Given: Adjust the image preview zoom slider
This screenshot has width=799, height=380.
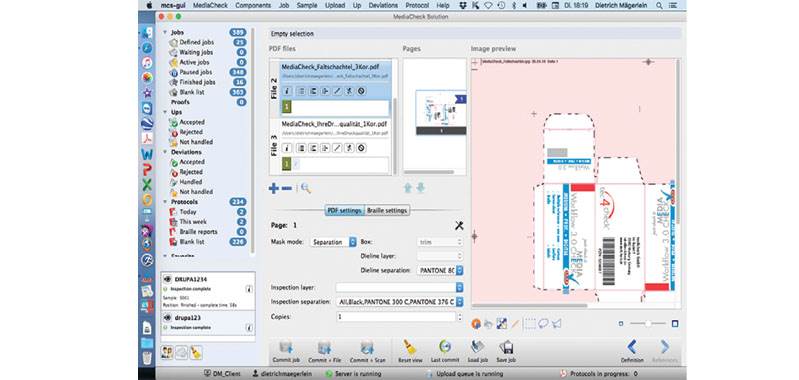Looking at the screenshot, I should click(x=648, y=323).
